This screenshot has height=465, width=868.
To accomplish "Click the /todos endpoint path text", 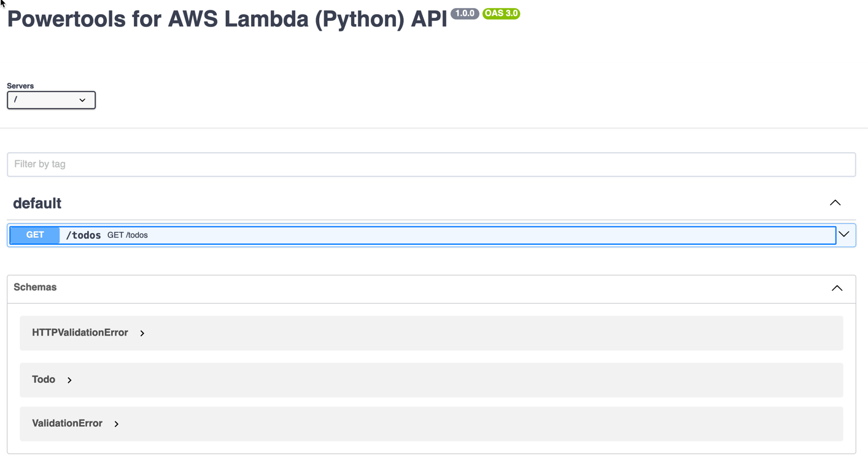I will [x=83, y=235].
